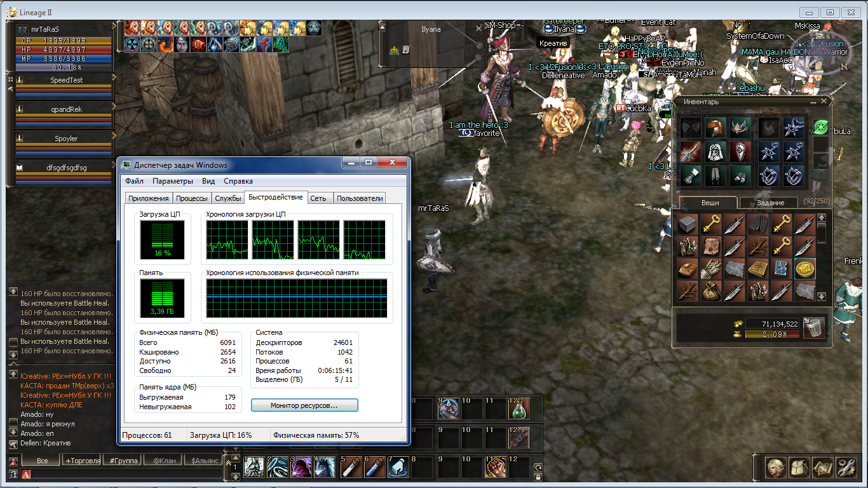Select the golden spellbook in inventory
The image size is (868, 488).
click(758, 269)
